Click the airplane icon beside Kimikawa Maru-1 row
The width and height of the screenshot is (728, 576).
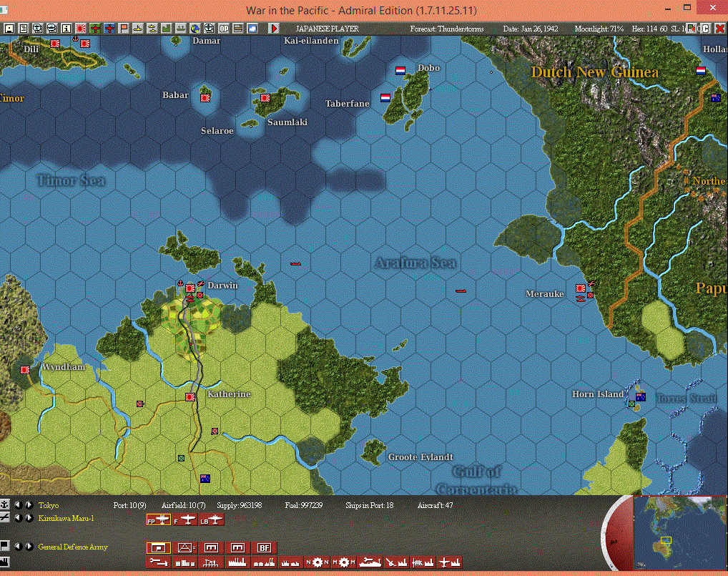4,517
